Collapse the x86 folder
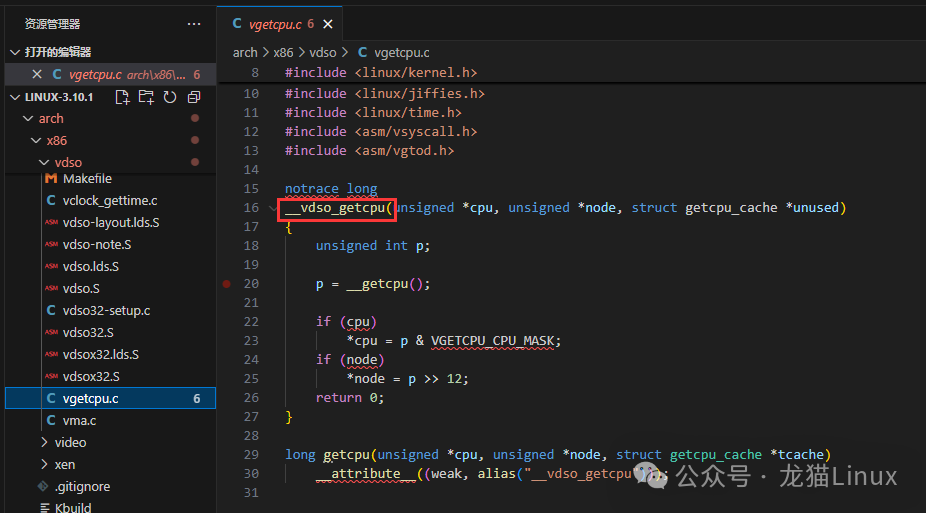 tap(36, 140)
